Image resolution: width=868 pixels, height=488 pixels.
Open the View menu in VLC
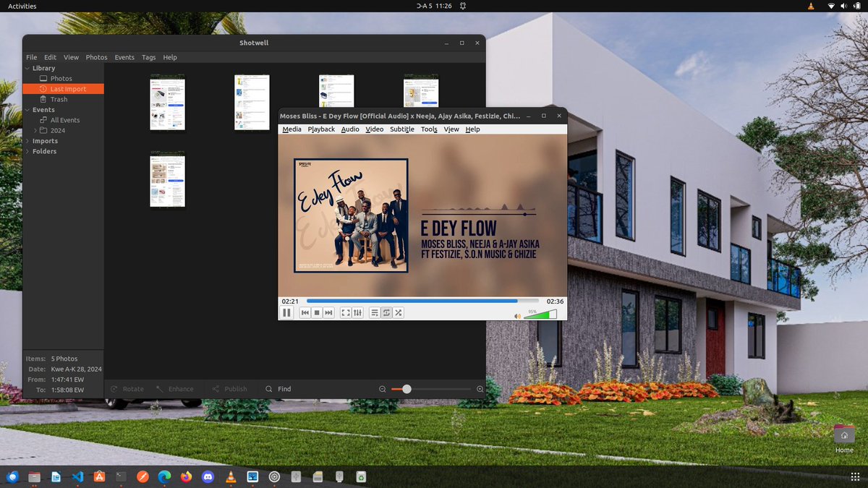pos(451,129)
